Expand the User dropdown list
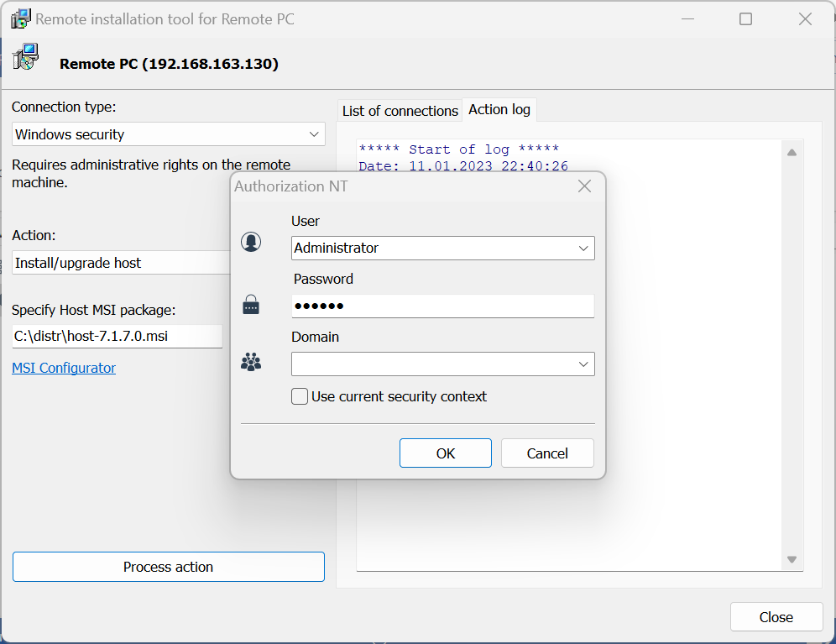The width and height of the screenshot is (836, 644). [583, 249]
